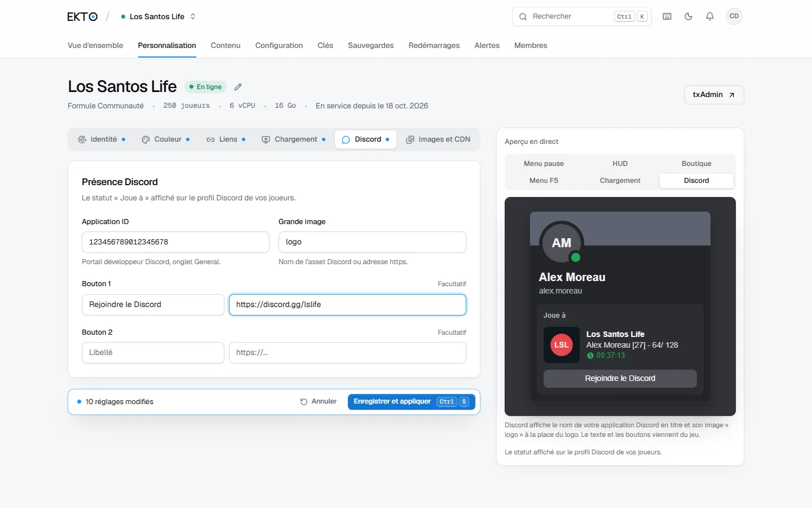Click the AM avatar in preview
The height and width of the screenshot is (508, 812).
[562, 243]
